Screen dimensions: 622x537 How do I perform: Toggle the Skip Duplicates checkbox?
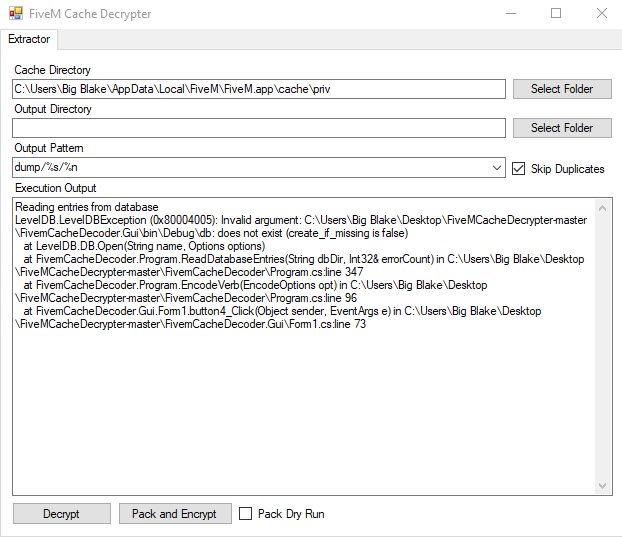coord(518,169)
